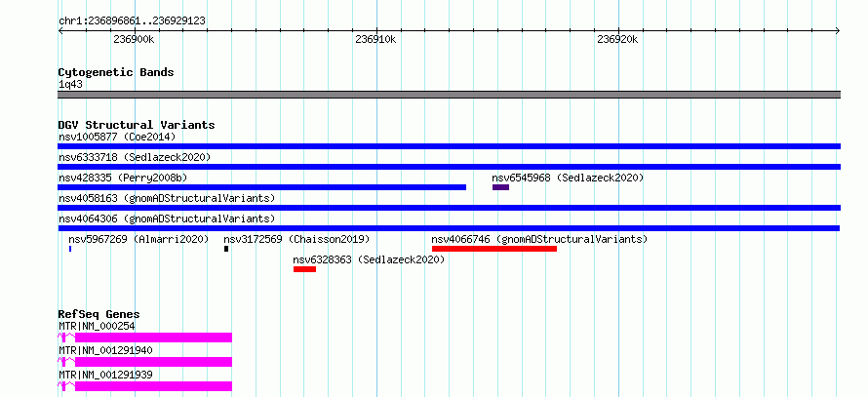Open the nsv3172569 (Chaisson2019) label

[x=296, y=239]
